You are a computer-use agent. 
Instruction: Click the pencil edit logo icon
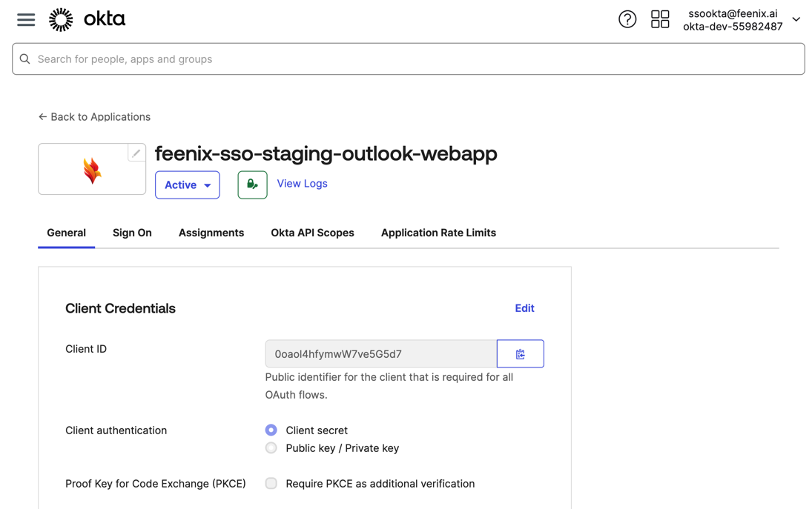[136, 153]
